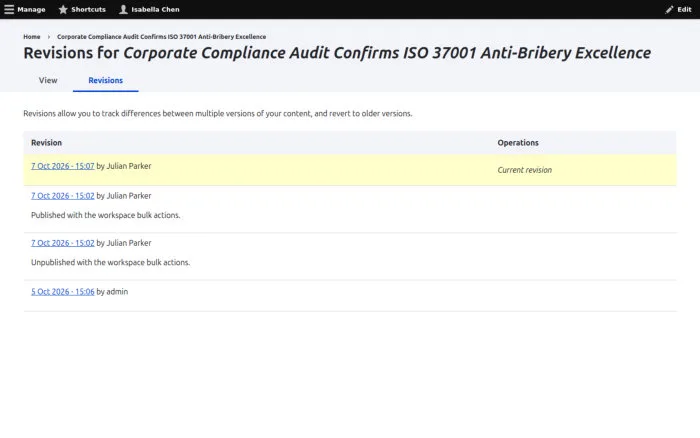This screenshot has height=438, width=700.
Task: Go to Home breadcrumb link
Action: click(x=32, y=37)
